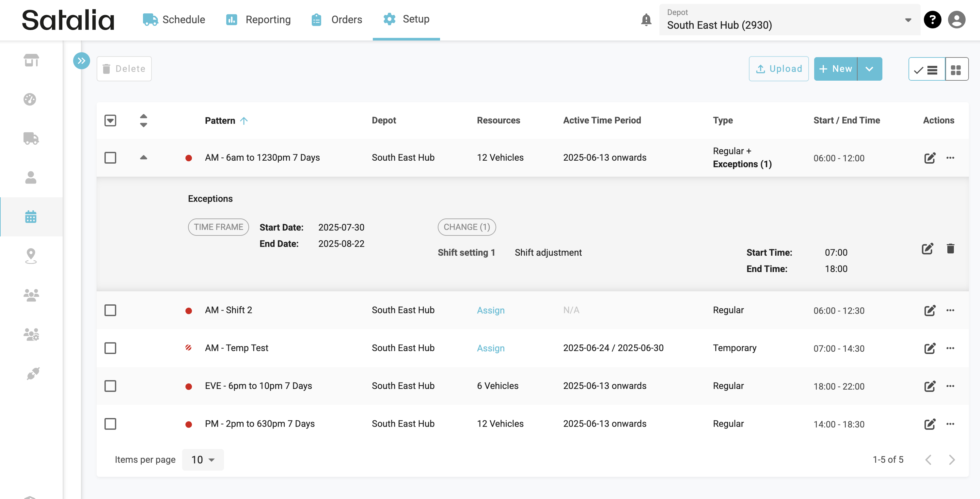Check the AM - 6am to 1230pm row
The width and height of the screenshot is (980, 499).
click(110, 158)
